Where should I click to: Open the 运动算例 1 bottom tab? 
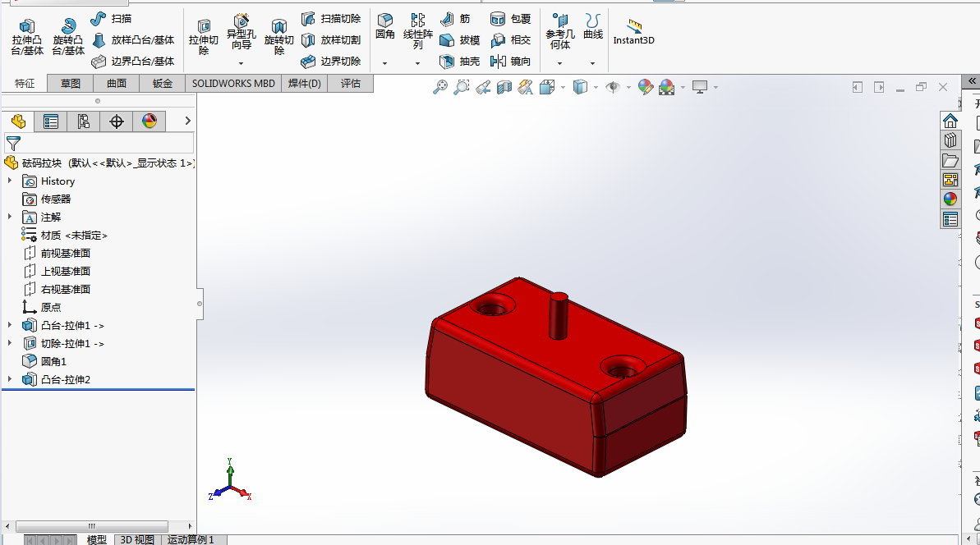tap(191, 539)
